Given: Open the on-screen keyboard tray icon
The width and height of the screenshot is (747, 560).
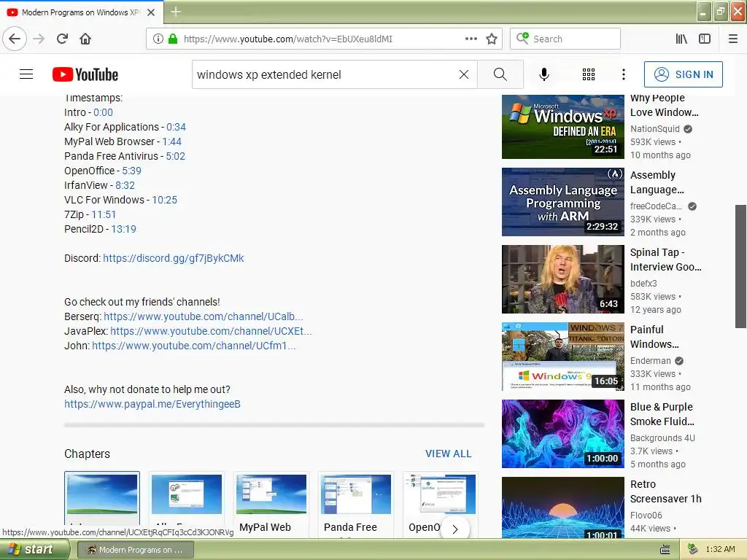Looking at the screenshot, I should pos(665,550).
